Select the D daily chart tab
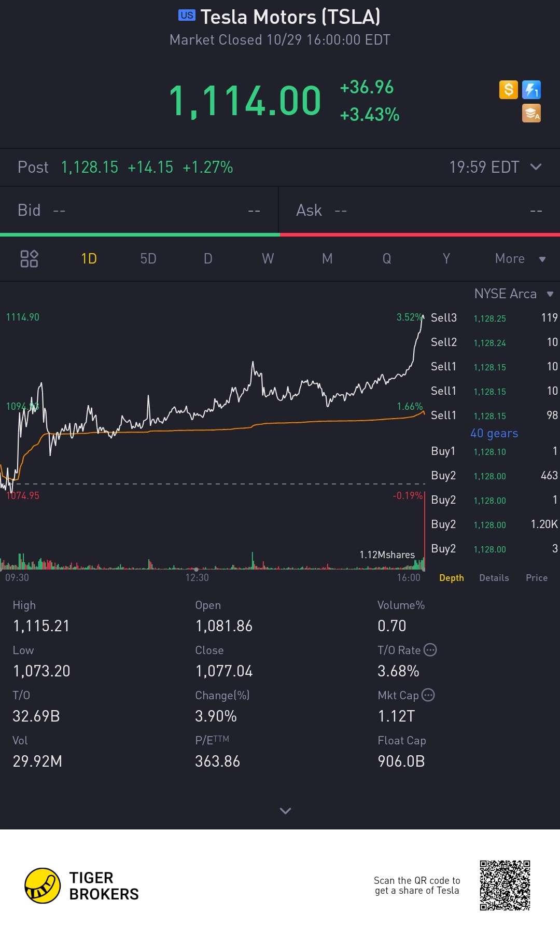The width and height of the screenshot is (560, 942). click(x=208, y=258)
